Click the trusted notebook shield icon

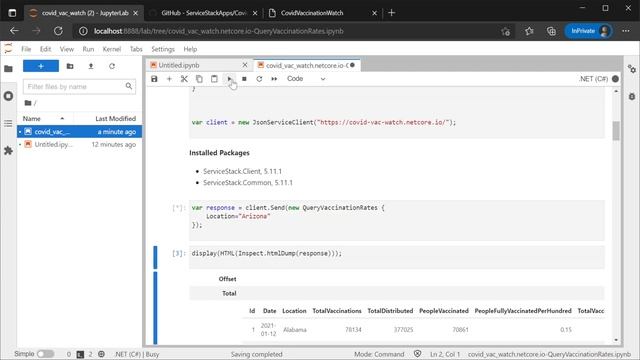tap(417, 354)
